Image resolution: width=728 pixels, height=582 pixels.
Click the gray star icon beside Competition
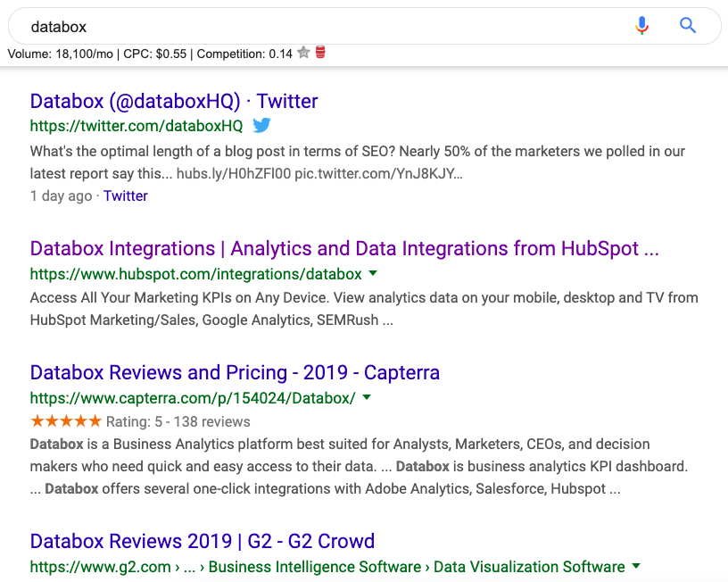(303, 54)
